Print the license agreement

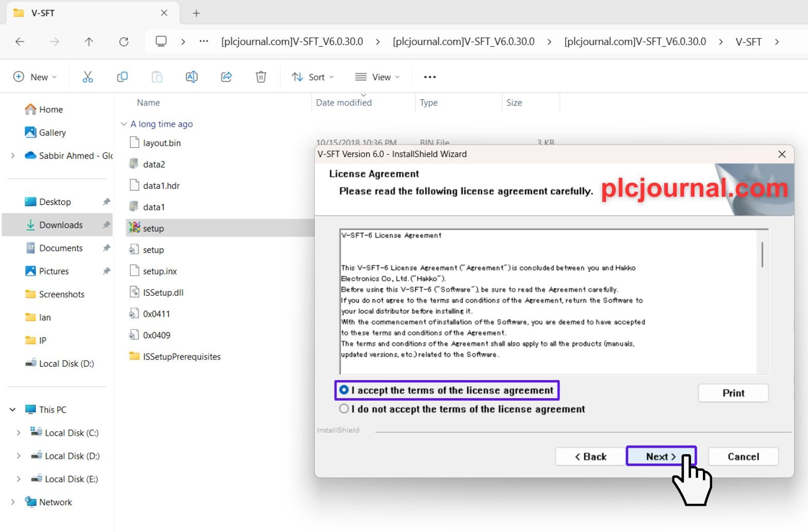[733, 393]
